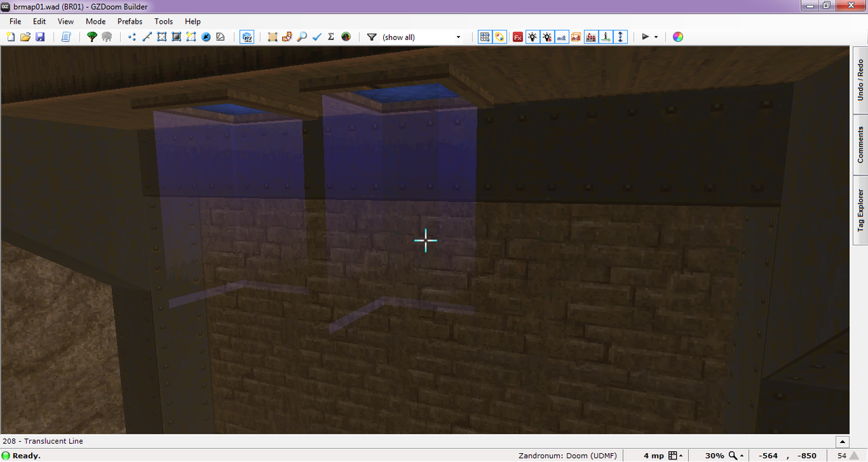Open the Edit menu
This screenshot has height=462, width=868.
pyautogui.click(x=39, y=22)
